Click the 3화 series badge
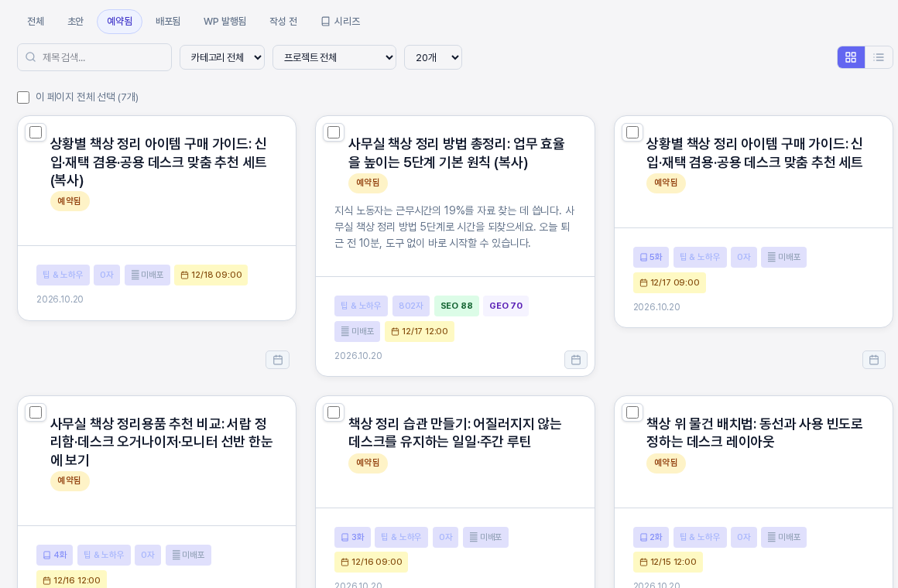This screenshot has width=898, height=588. [x=353, y=537]
